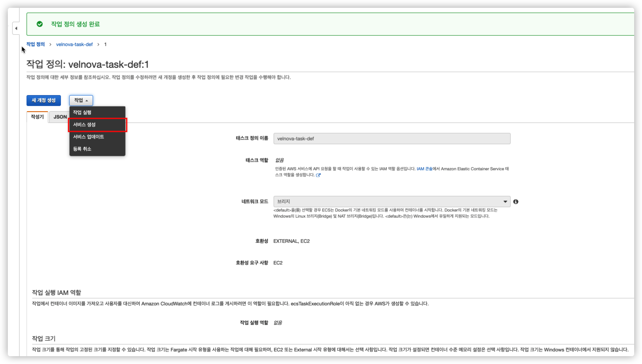Open velnova-task-def breadcrumb link
Image resolution: width=642 pixels, height=364 pixels.
tap(74, 44)
